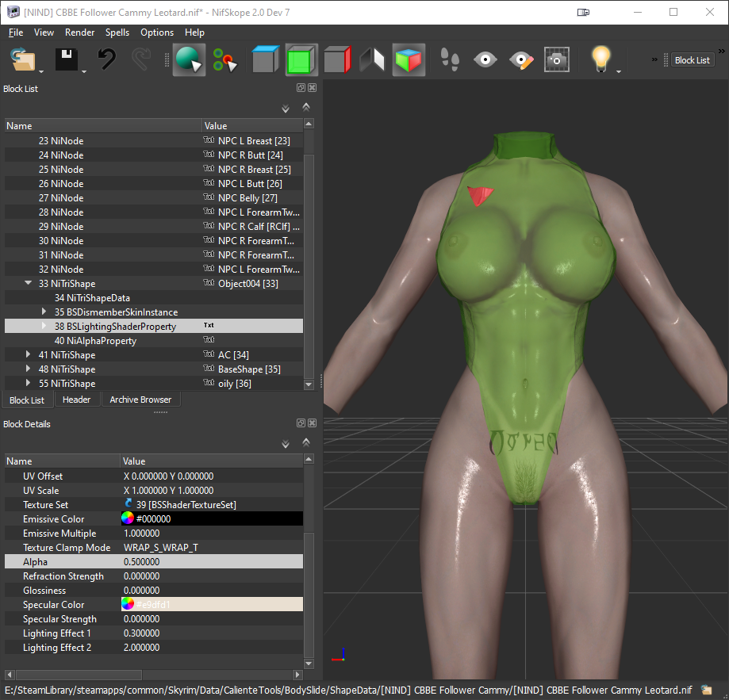The width and height of the screenshot is (729, 700).
Task: Switch to Side view red cube
Action: [337, 60]
